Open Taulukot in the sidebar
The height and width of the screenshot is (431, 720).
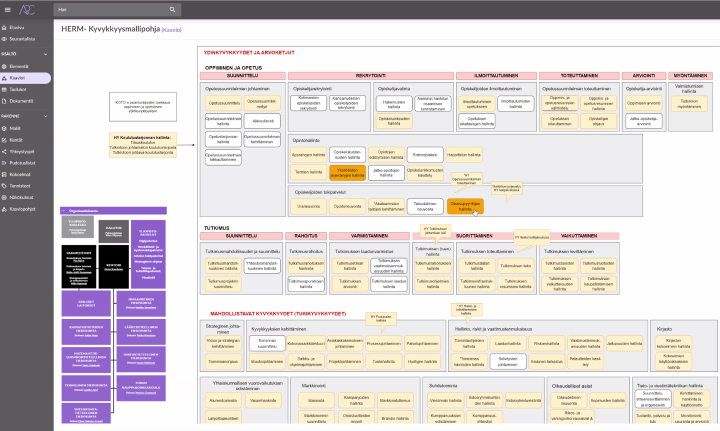pyautogui.click(x=18, y=89)
